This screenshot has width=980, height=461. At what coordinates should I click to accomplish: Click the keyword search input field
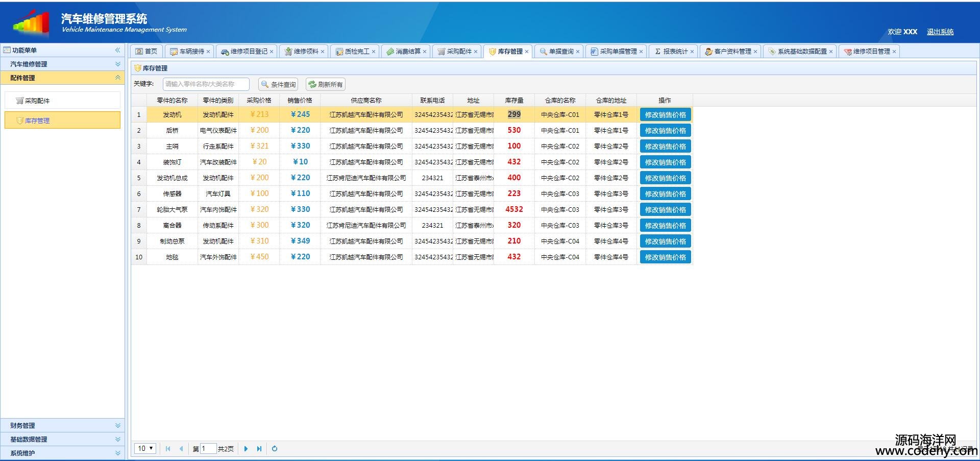[206, 84]
